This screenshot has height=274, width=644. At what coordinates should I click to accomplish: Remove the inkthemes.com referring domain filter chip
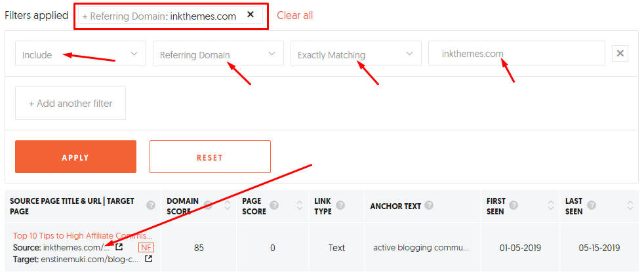pos(251,14)
